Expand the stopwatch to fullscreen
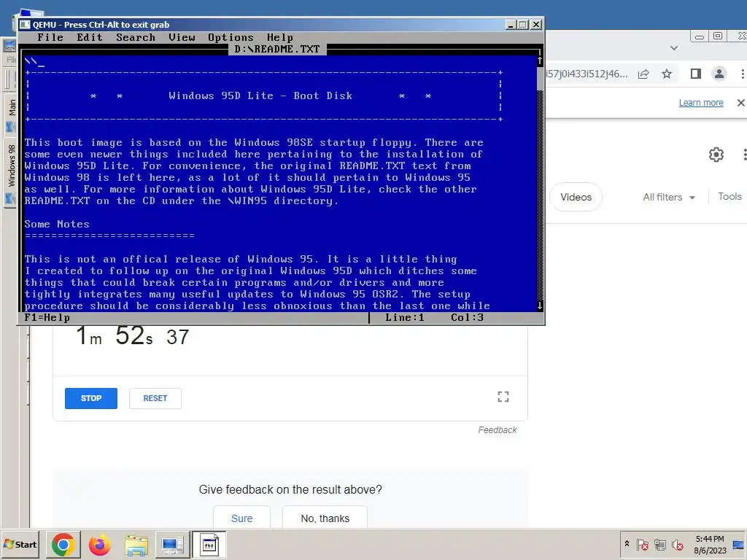Viewport: 747px width, 560px height. tap(503, 397)
